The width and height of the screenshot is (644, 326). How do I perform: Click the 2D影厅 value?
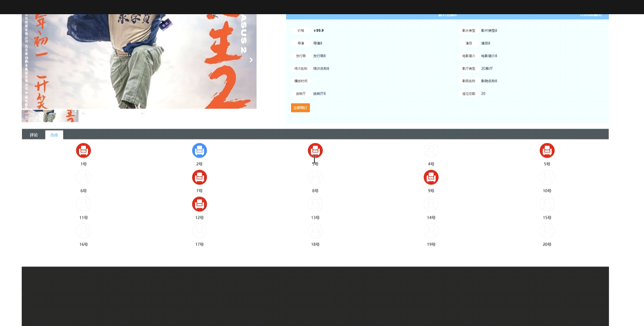[487, 68]
